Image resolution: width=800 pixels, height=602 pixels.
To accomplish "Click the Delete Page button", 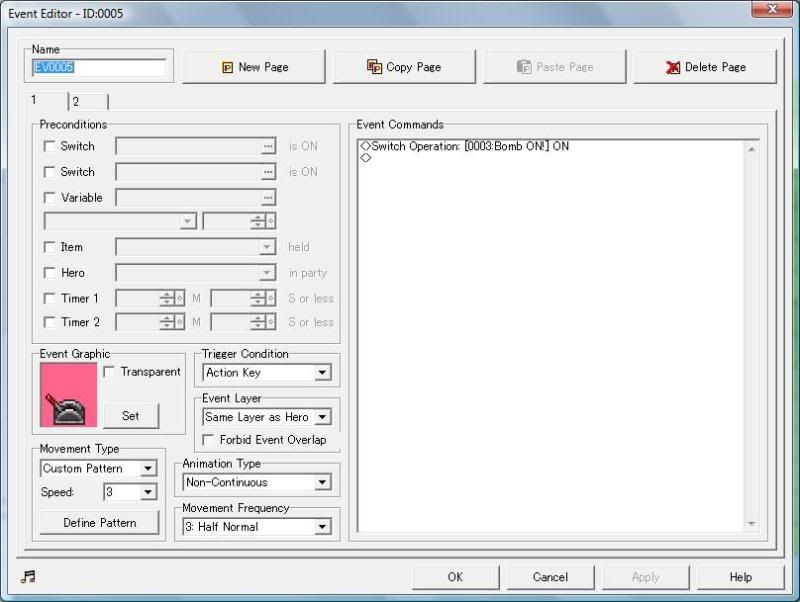I will click(705, 67).
